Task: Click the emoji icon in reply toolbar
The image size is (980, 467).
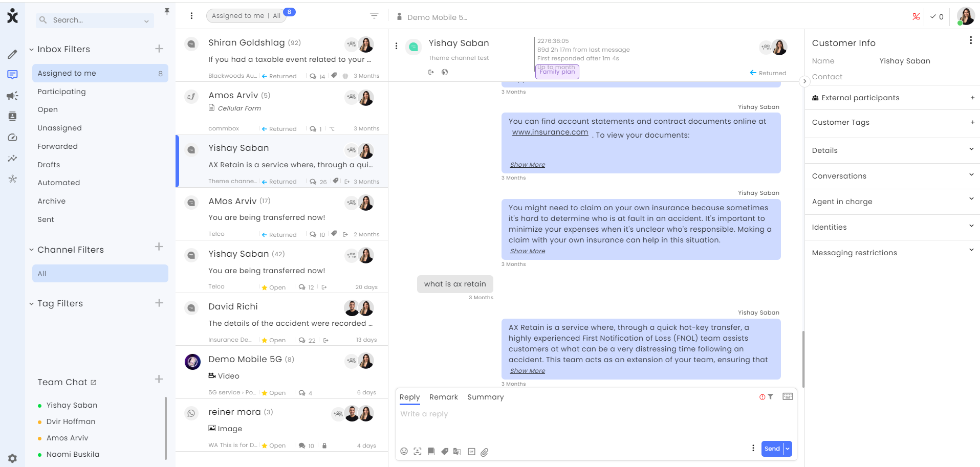Action: tap(404, 451)
